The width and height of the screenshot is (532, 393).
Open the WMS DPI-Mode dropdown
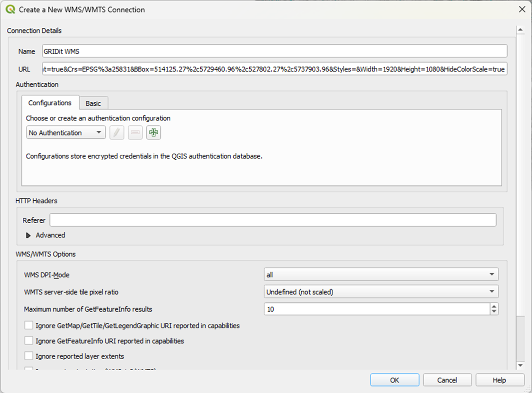click(381, 274)
